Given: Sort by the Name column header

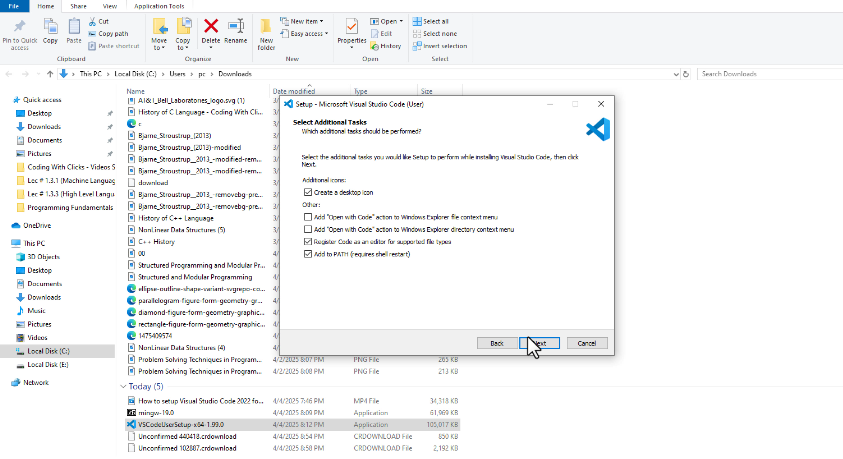Looking at the screenshot, I should (x=135, y=91).
